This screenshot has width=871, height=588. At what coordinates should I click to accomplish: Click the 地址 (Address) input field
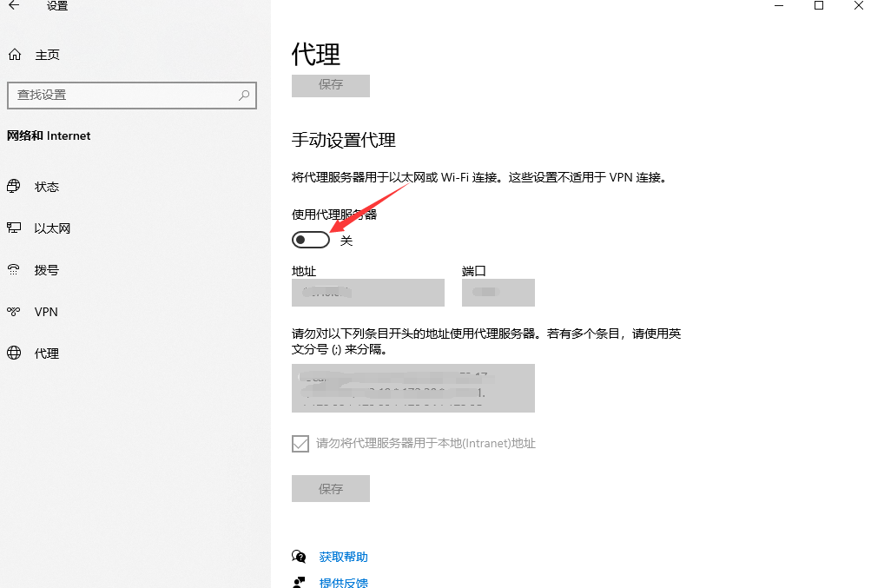tap(367, 293)
